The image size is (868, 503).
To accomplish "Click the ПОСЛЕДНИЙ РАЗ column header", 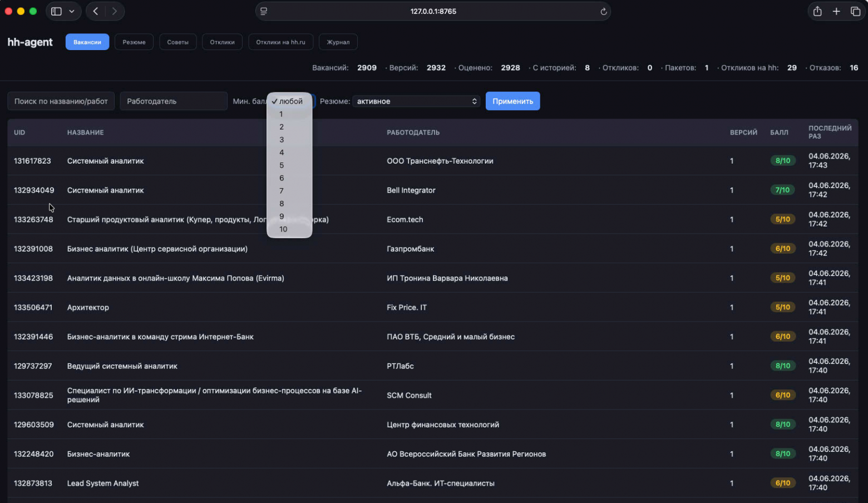I will click(x=830, y=132).
